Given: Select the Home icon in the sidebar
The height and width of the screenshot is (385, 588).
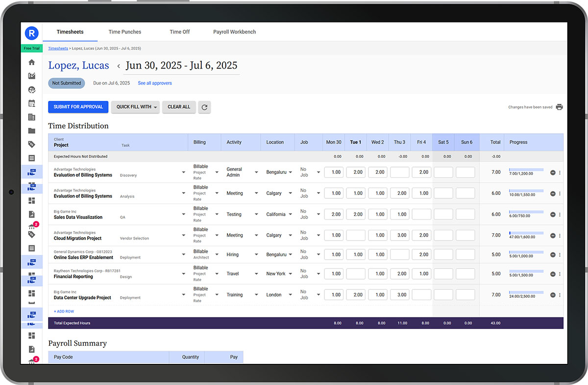Looking at the screenshot, I should tap(31, 62).
